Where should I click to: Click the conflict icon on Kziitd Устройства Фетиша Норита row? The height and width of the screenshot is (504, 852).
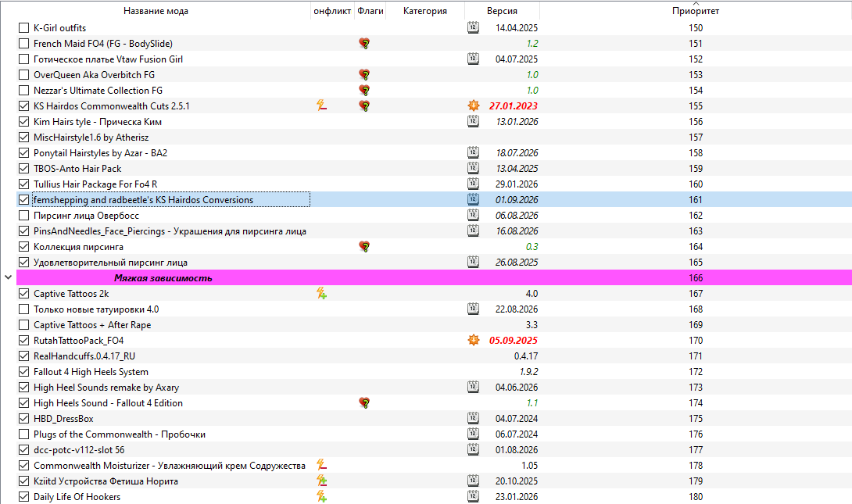(322, 481)
